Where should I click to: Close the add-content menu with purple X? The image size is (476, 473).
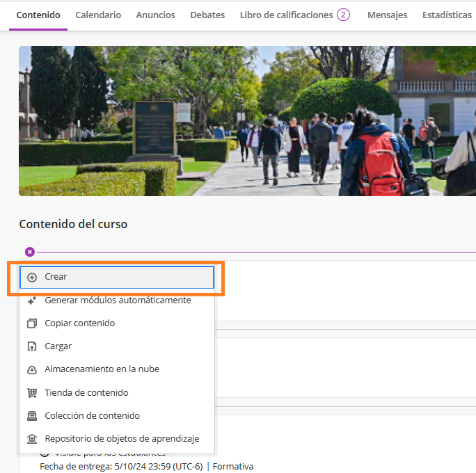tap(30, 252)
